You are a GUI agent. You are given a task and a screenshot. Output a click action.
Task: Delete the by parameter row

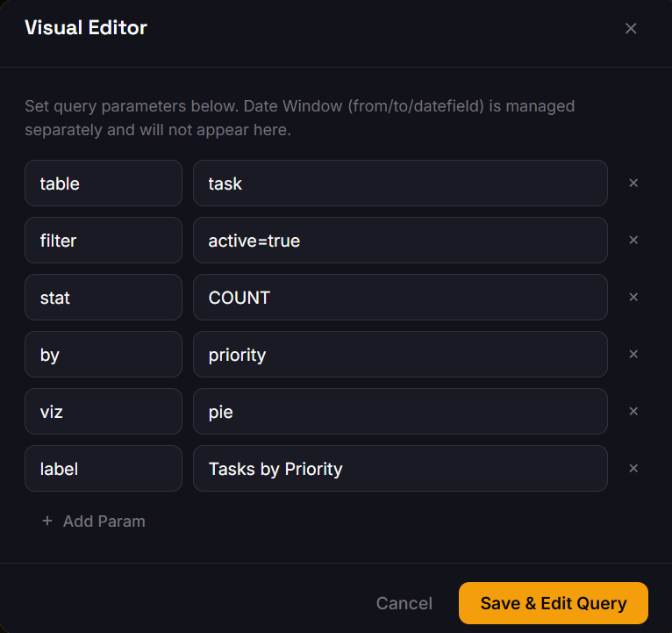633,354
